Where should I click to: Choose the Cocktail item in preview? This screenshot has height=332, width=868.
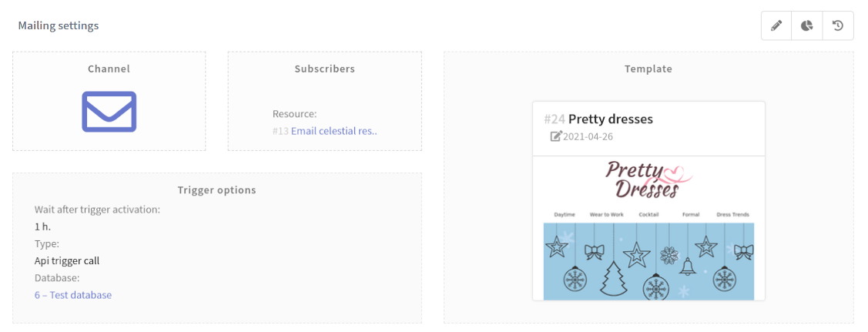click(x=648, y=215)
